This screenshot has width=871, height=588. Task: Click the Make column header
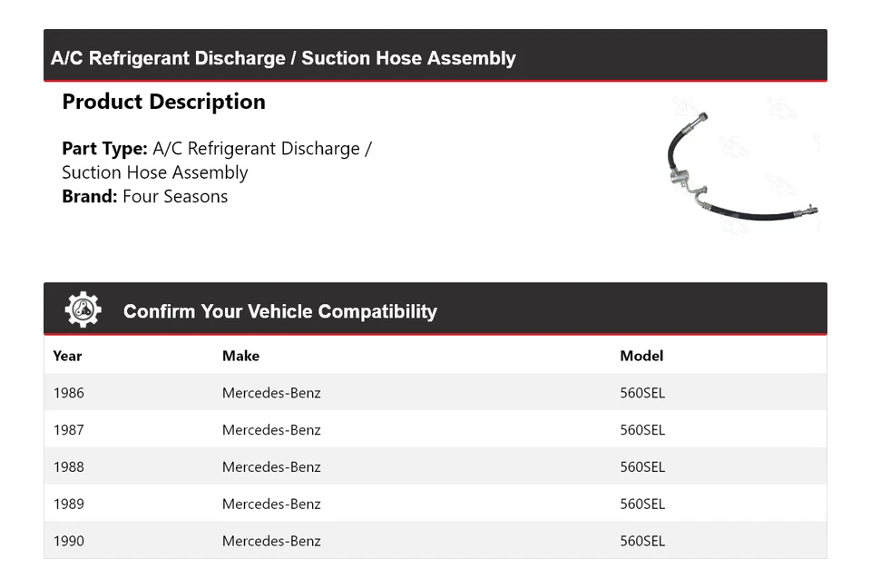240,356
